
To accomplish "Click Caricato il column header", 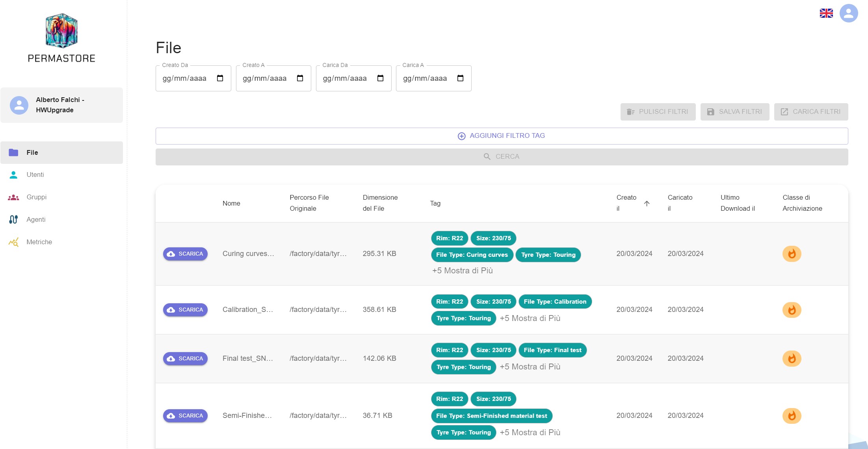I will pyautogui.click(x=680, y=203).
